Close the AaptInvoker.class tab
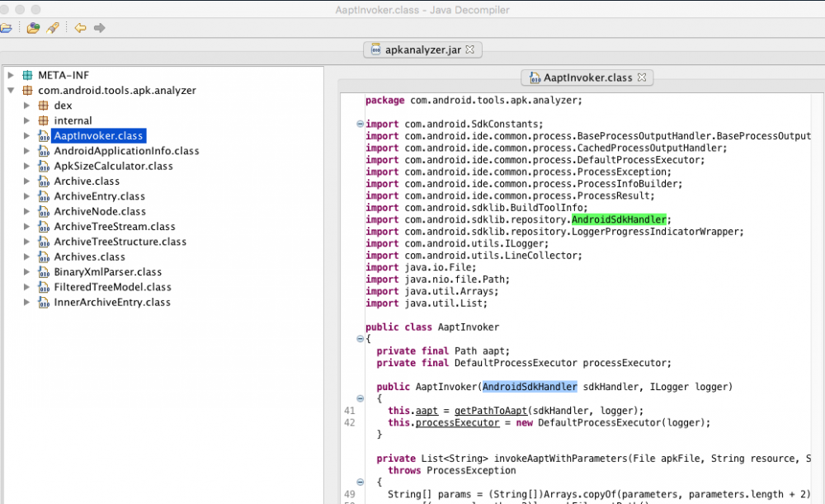825x504 pixels. (641, 78)
